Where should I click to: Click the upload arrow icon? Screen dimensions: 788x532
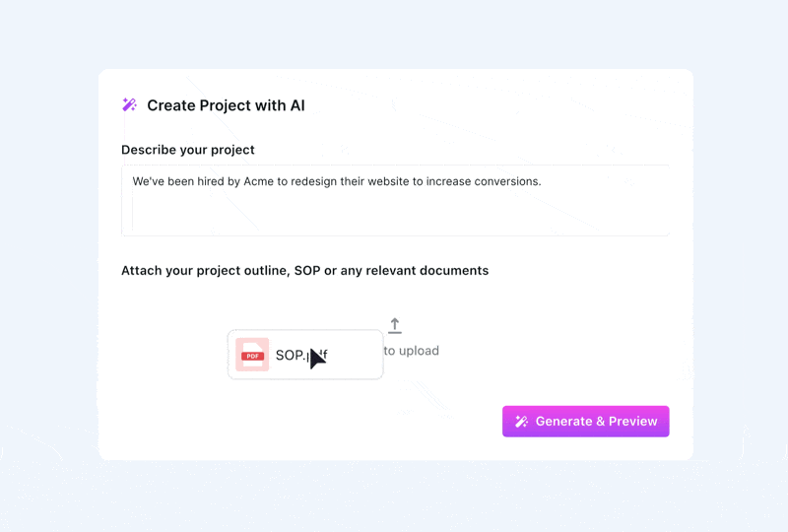(x=395, y=326)
